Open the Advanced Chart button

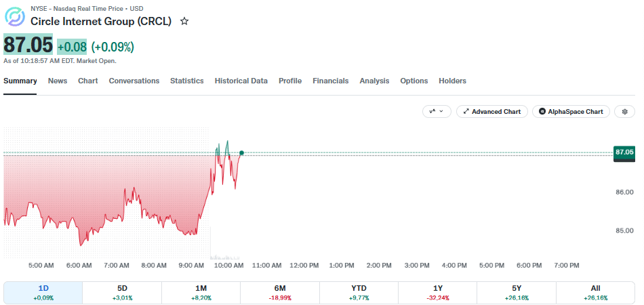[x=491, y=112]
